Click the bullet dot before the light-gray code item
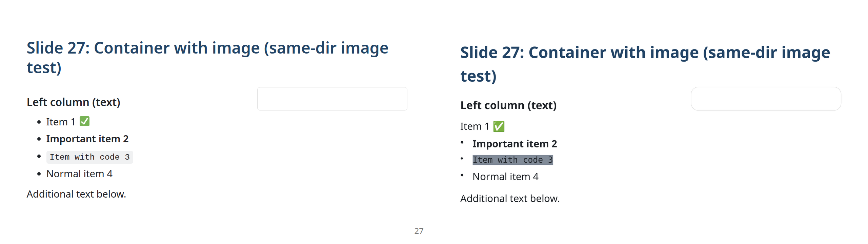868x244 pixels. [39, 156]
